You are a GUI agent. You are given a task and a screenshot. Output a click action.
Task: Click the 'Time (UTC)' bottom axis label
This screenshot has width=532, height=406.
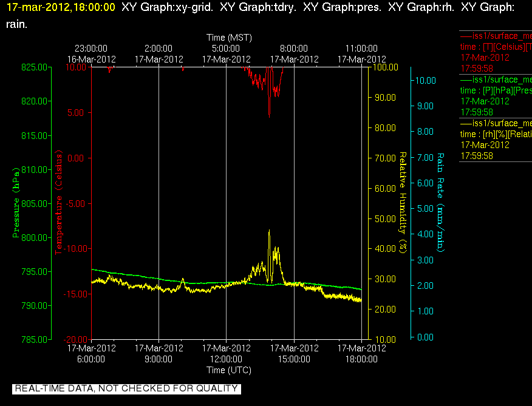(x=229, y=370)
